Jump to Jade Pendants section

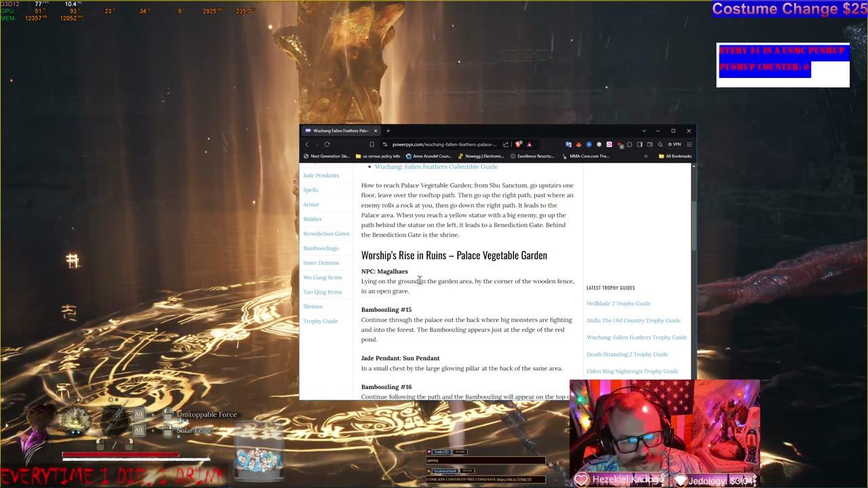[321, 176]
